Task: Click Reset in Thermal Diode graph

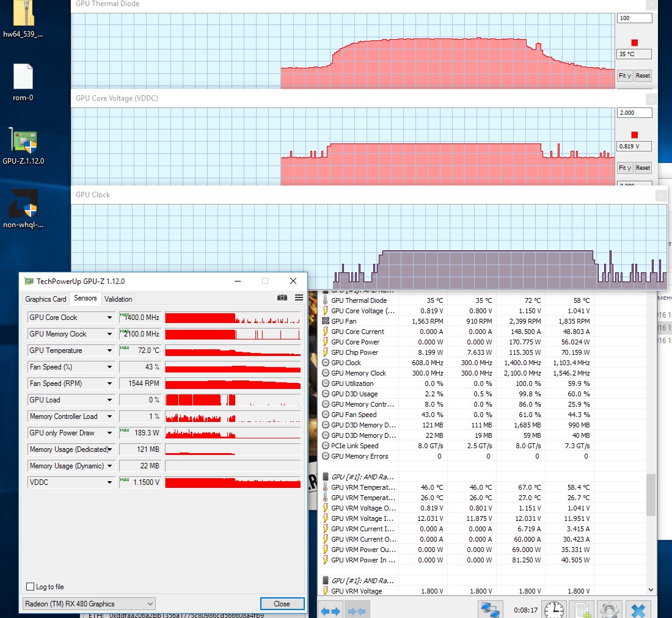Action: 643,75
